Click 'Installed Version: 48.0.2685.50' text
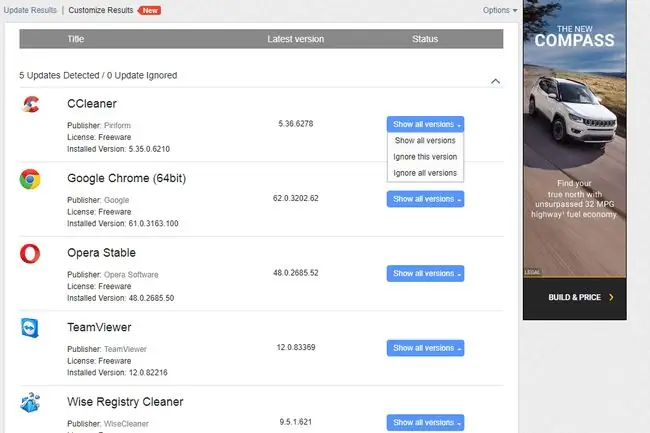The width and height of the screenshot is (650, 433). 121,298
